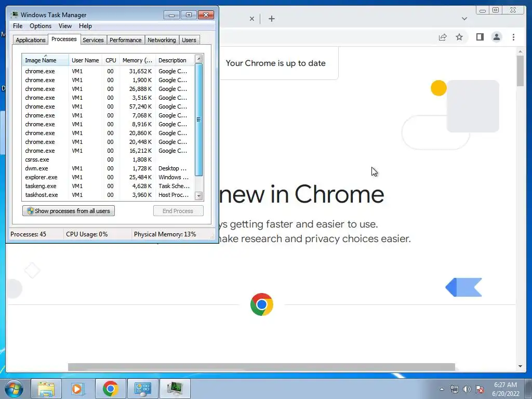Open the Chrome three-dot menu

513,37
